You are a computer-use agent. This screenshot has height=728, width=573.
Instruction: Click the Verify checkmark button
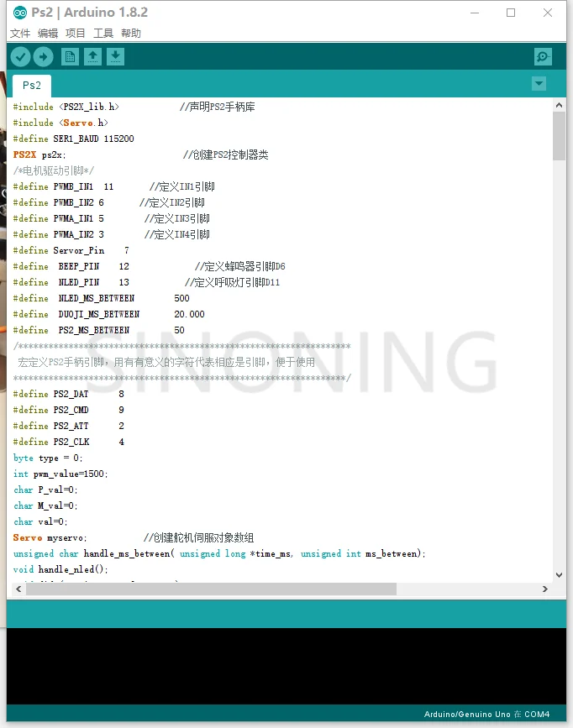pyautogui.click(x=21, y=57)
